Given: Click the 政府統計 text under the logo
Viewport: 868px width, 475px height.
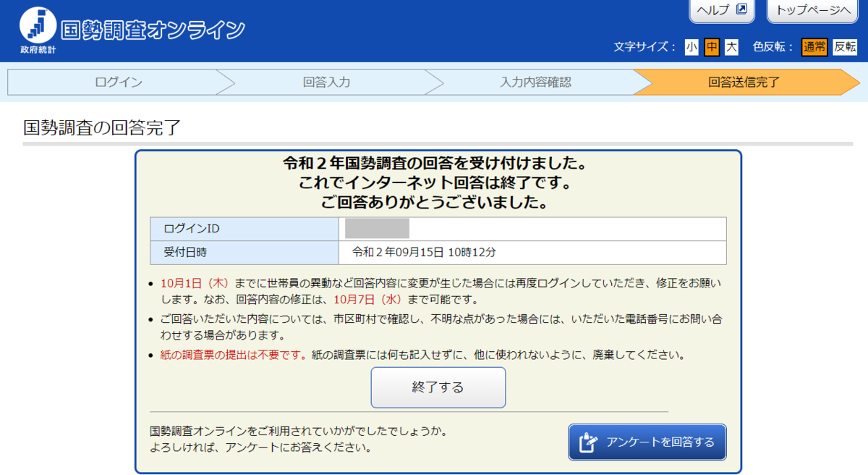Looking at the screenshot, I should point(38,49).
